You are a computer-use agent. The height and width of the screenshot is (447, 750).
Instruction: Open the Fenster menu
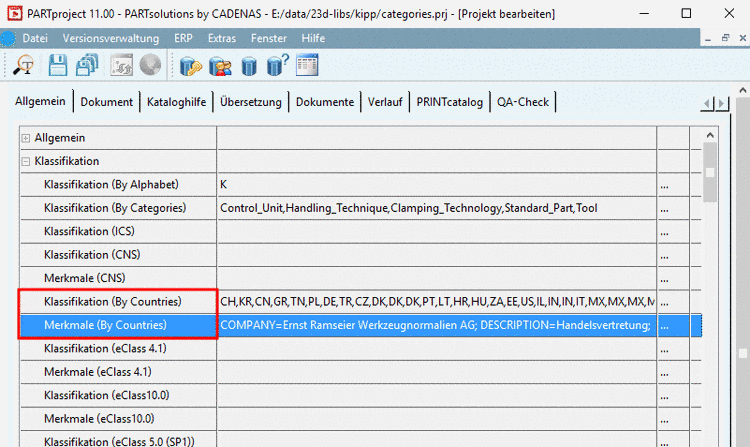click(269, 38)
